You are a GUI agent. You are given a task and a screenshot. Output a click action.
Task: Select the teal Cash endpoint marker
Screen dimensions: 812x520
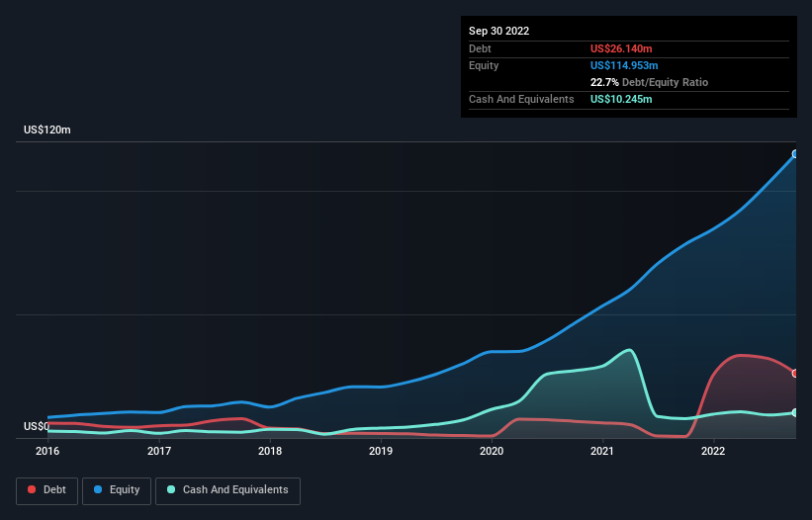tap(795, 412)
